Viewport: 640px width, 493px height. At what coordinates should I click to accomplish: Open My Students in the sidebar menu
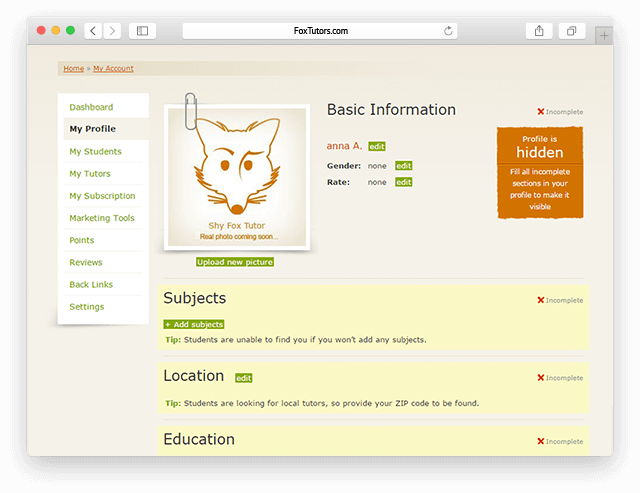coord(96,152)
